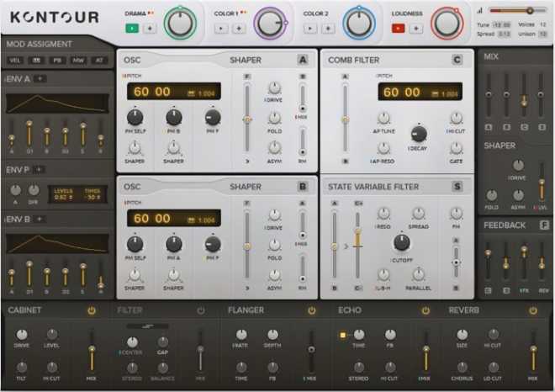Click the Voices value at top right
Viewport: 555px width, 392px height.
point(543,24)
